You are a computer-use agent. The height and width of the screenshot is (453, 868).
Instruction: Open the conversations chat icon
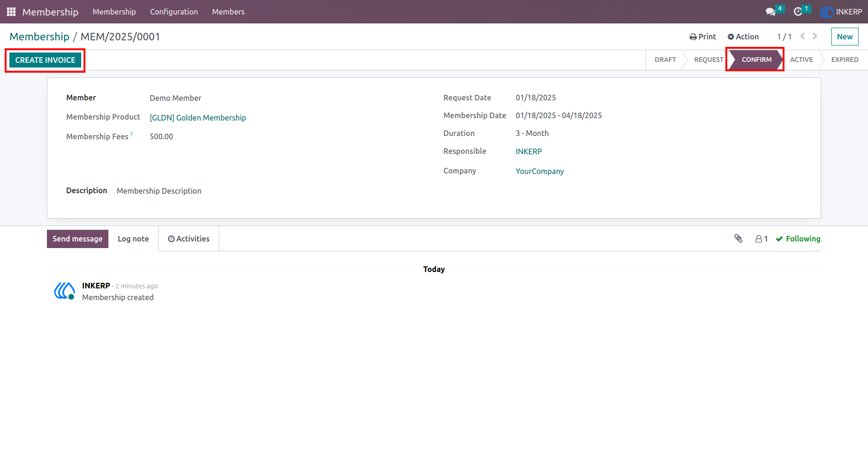pyautogui.click(x=770, y=12)
